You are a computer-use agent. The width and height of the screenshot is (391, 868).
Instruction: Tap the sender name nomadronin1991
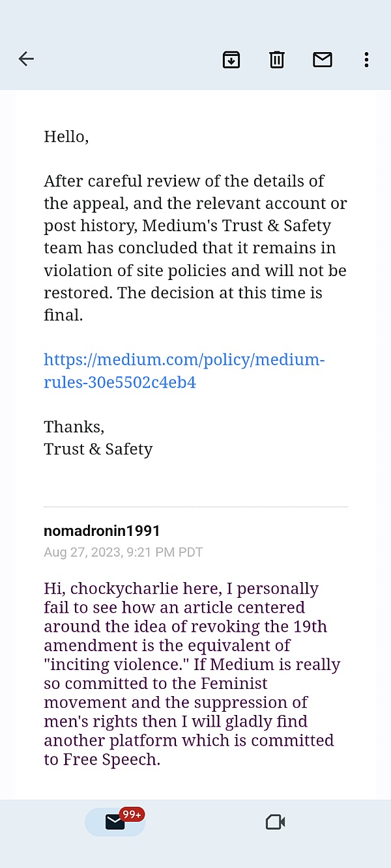[102, 531]
